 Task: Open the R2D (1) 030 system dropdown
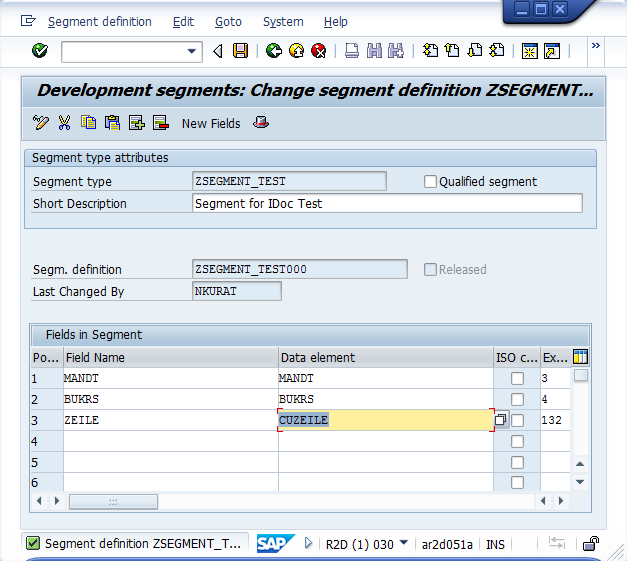point(404,543)
